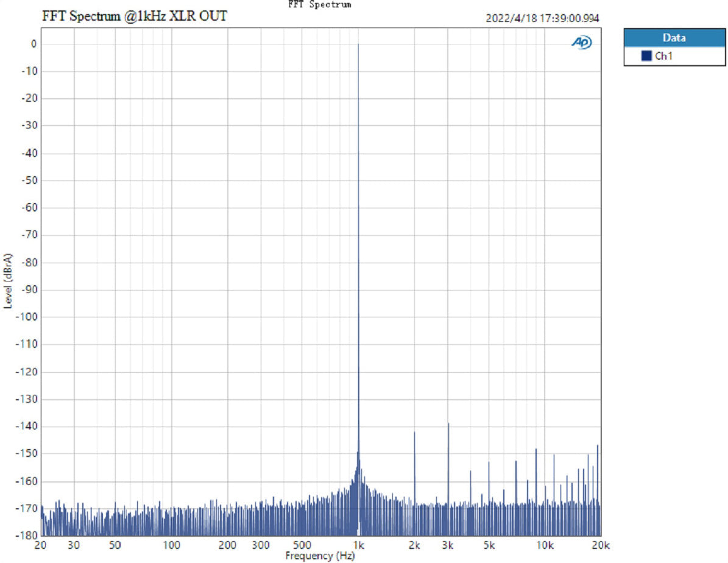728x563 pixels.
Task: Click the -180 tick label on level axis
Action: (x=28, y=536)
